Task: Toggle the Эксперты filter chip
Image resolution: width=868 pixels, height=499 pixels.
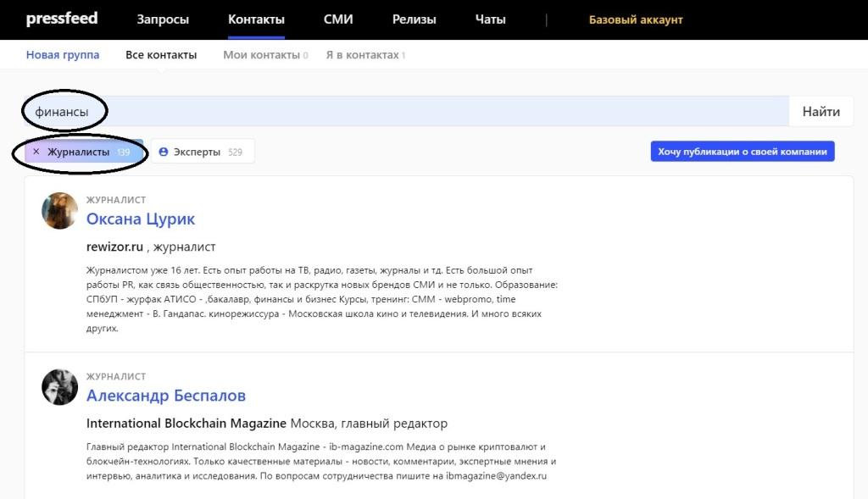Action: tap(202, 152)
